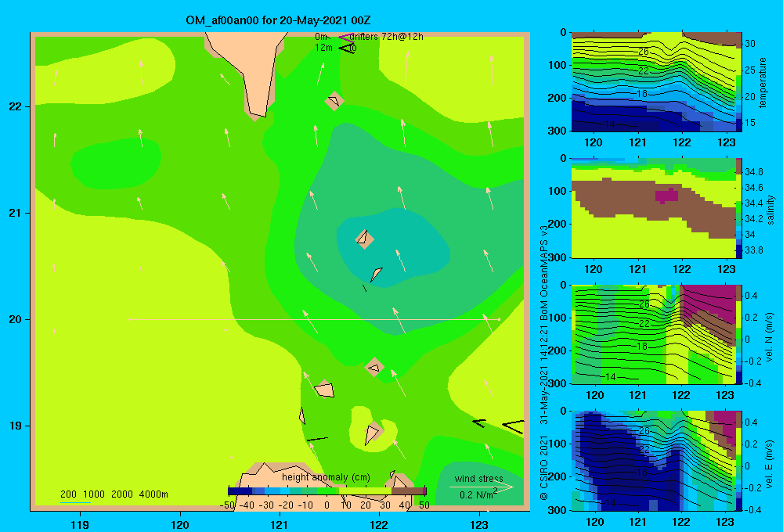Viewport: 783px width, 532px height.
Task: Click the 'wind stress' legend label
Action: pos(479,478)
